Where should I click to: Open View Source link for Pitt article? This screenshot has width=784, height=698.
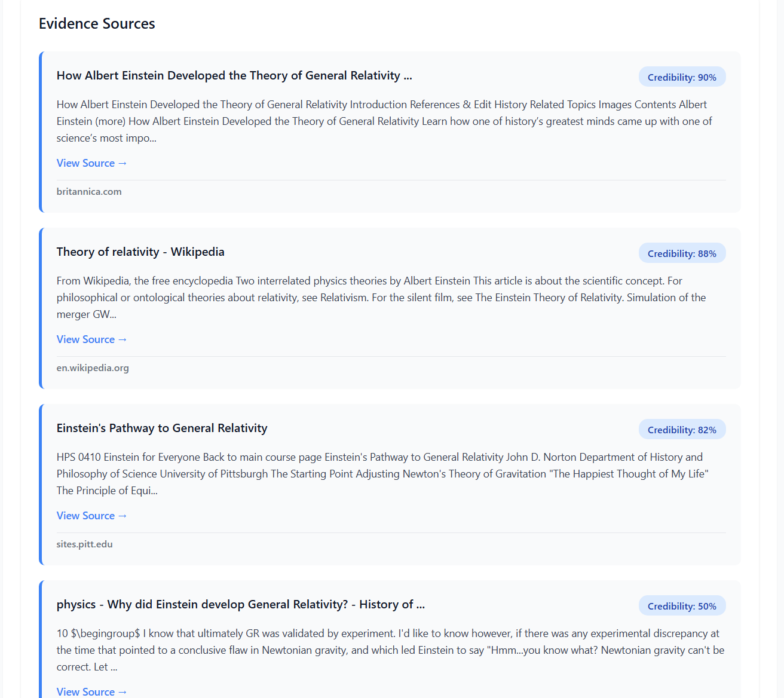click(91, 516)
